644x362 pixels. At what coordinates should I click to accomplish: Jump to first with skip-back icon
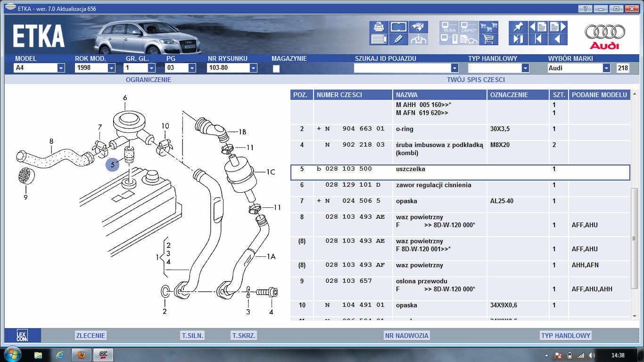point(538,40)
